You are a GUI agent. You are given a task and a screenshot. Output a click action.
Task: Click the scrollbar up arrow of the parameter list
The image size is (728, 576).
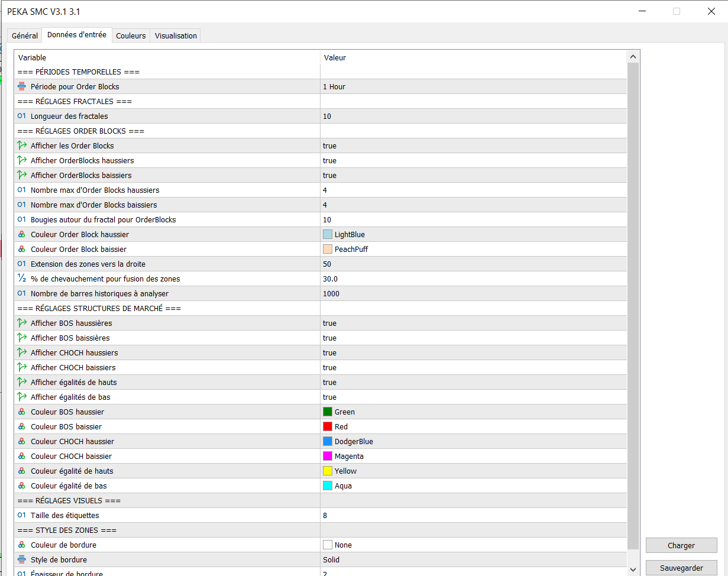tap(633, 57)
